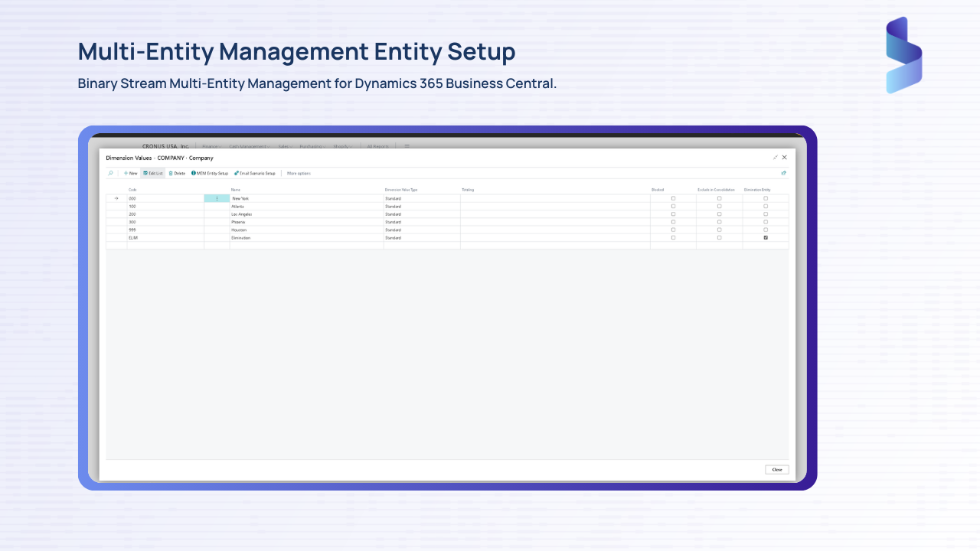The width and height of the screenshot is (980, 551).
Task: Toggle Edit List mode
Action: coord(152,174)
